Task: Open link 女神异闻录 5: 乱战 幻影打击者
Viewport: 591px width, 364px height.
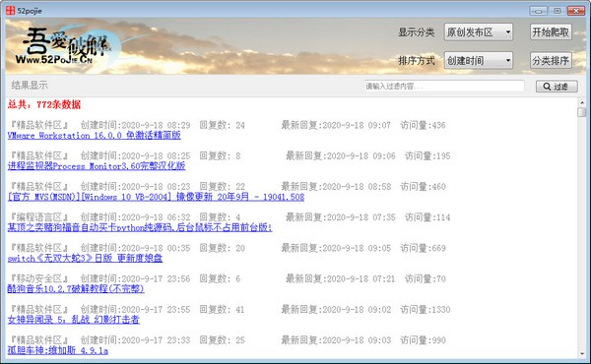Action: [74, 320]
